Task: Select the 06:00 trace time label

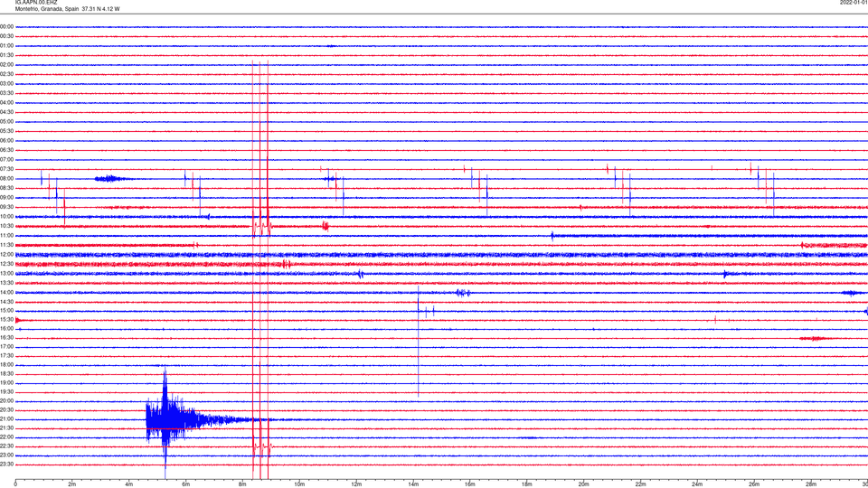Action: (x=7, y=141)
